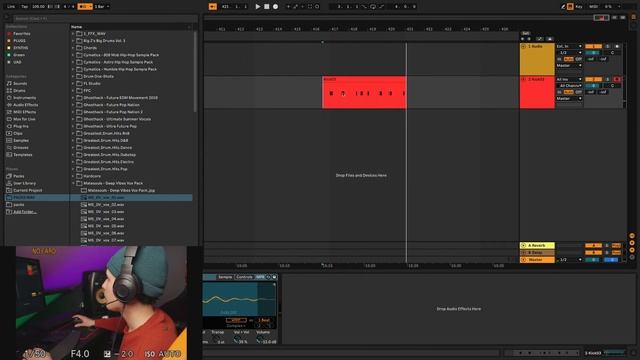Open the Drums category
The height and width of the screenshot is (360, 640).
tap(19, 91)
